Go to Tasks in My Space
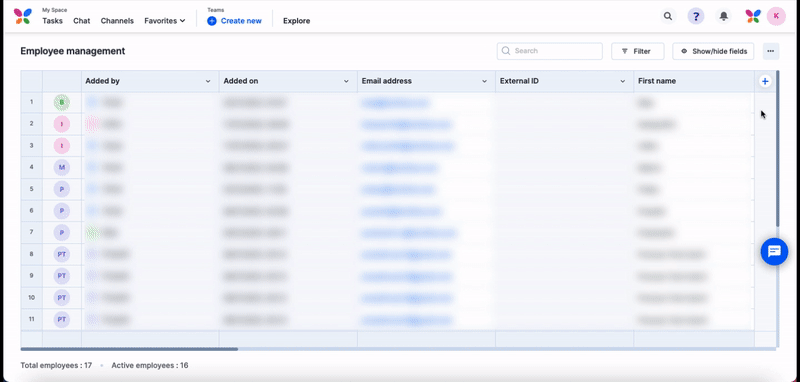The image size is (800, 382). [53, 21]
